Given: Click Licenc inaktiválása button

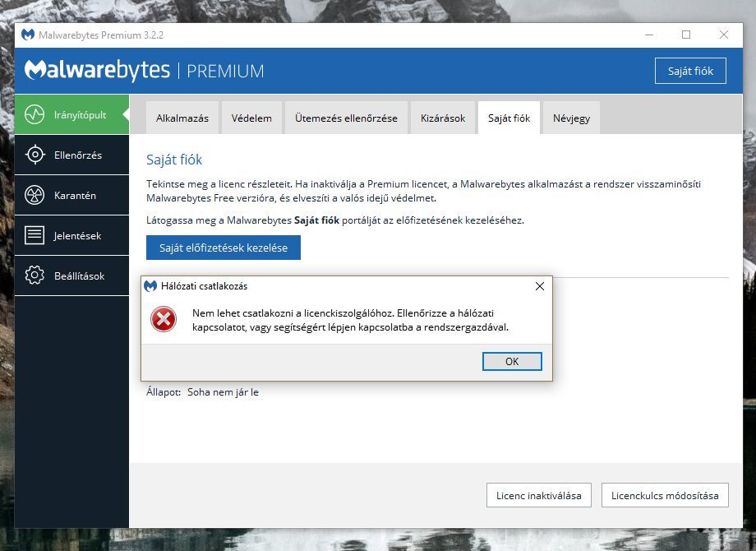Looking at the screenshot, I should 538,496.
